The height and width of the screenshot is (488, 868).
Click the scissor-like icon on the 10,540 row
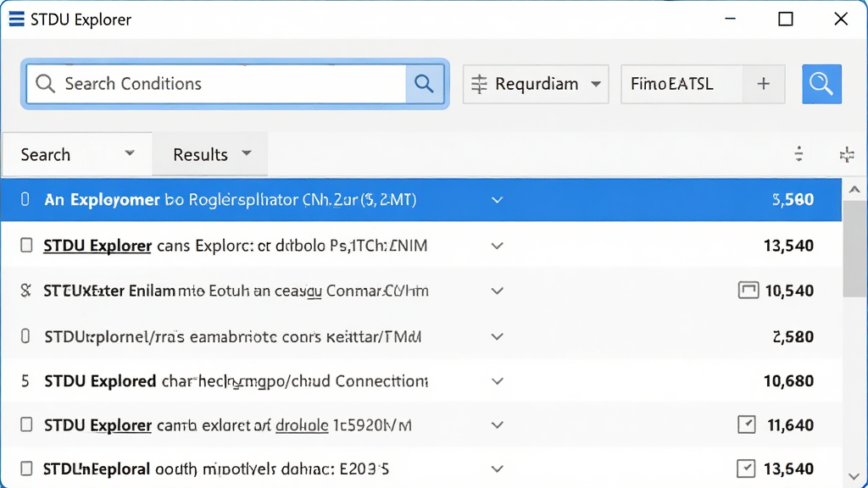point(25,291)
